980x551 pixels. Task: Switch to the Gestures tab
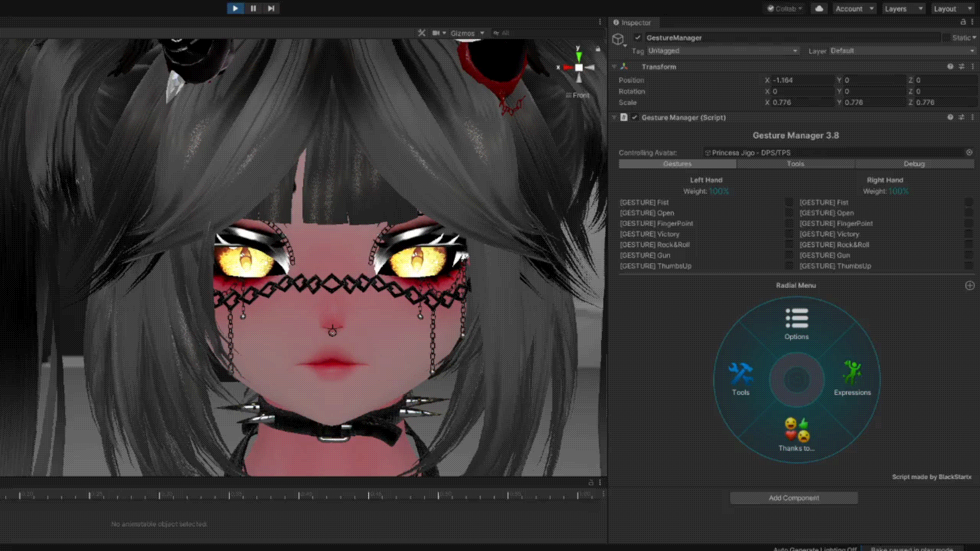tap(677, 164)
